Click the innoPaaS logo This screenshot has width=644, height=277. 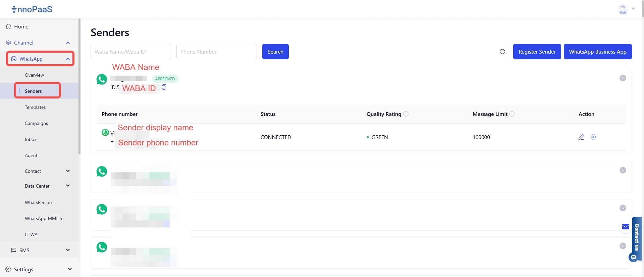pos(32,9)
